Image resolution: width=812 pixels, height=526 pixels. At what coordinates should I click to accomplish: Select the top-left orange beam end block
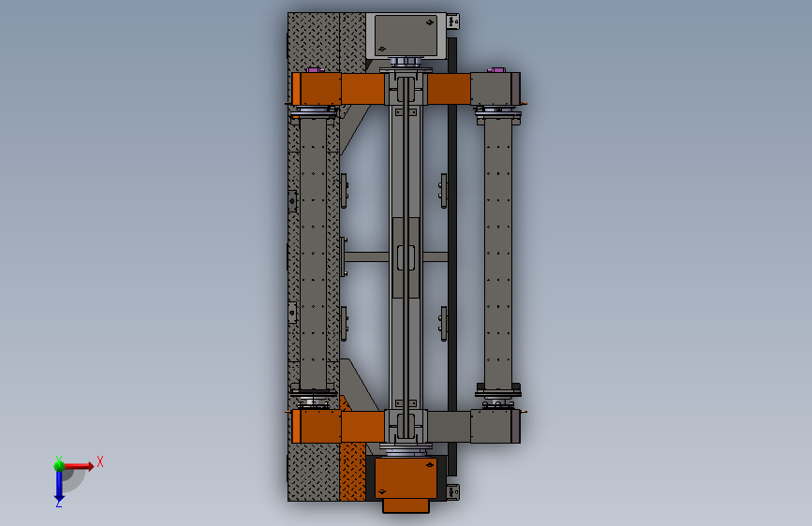pyautogui.click(x=317, y=89)
